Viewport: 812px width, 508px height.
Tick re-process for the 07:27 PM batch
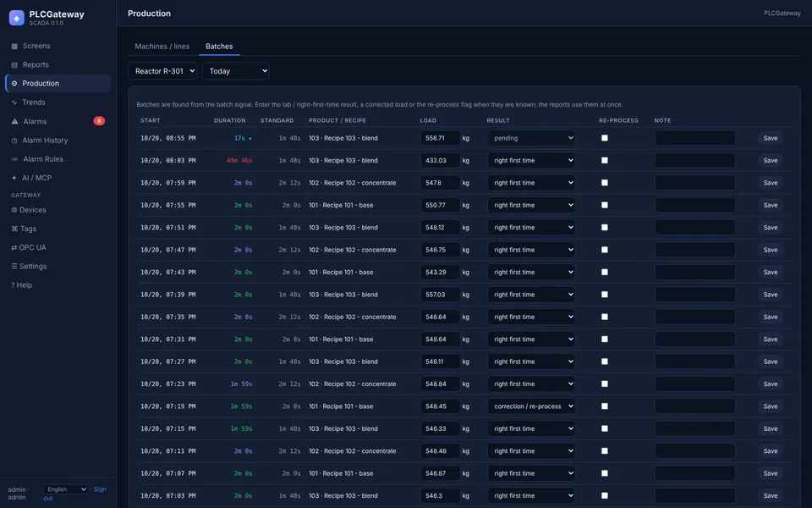coord(604,362)
